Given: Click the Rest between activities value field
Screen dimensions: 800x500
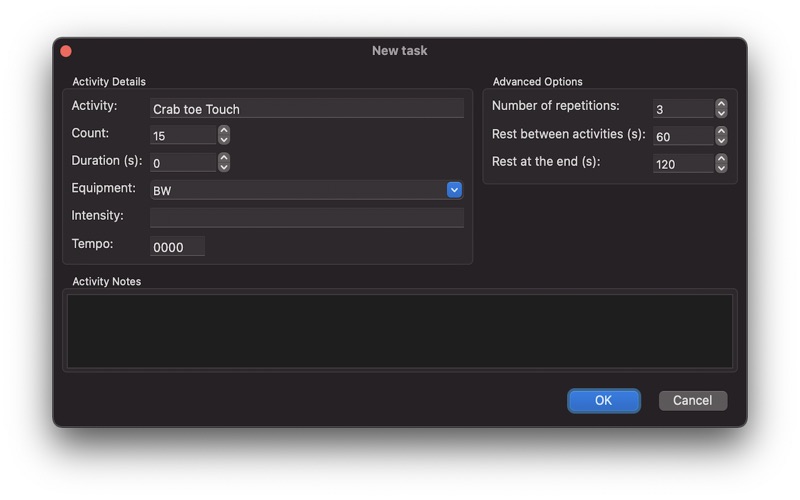Looking at the screenshot, I should pos(683,137).
